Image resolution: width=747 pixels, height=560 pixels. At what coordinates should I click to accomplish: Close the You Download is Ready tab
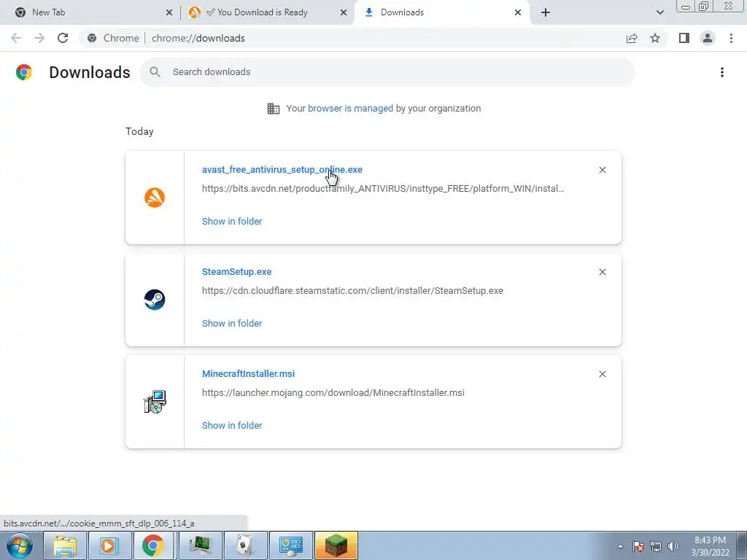click(344, 12)
